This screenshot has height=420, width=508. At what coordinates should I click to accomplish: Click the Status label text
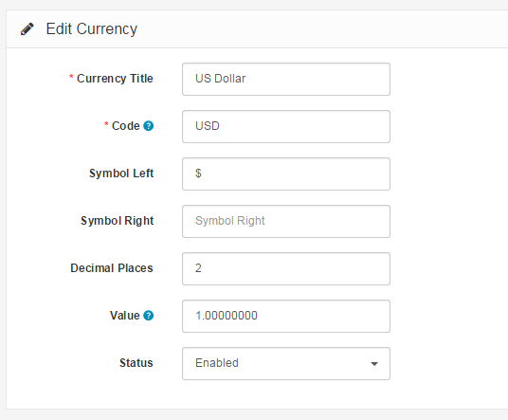136,363
